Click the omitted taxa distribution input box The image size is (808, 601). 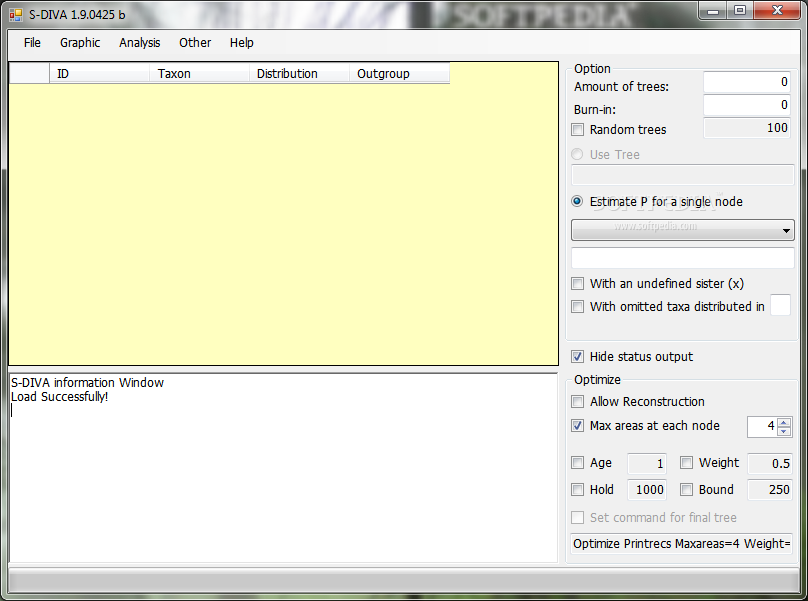click(x=780, y=305)
